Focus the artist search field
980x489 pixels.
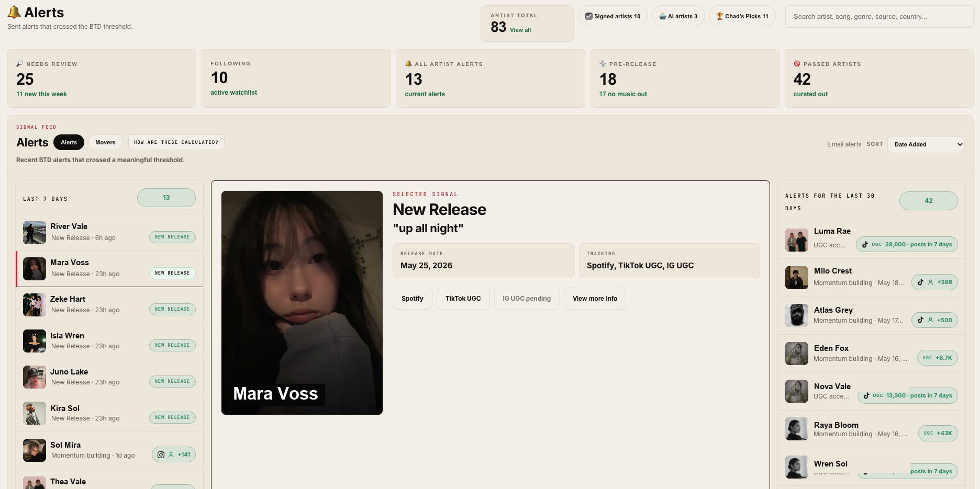click(x=879, y=17)
